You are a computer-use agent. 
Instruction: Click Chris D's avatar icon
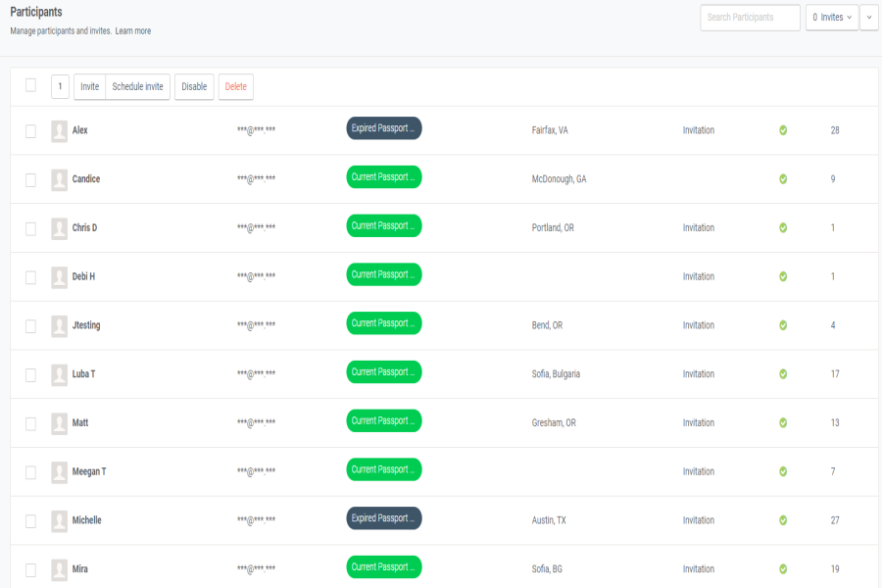(59, 229)
